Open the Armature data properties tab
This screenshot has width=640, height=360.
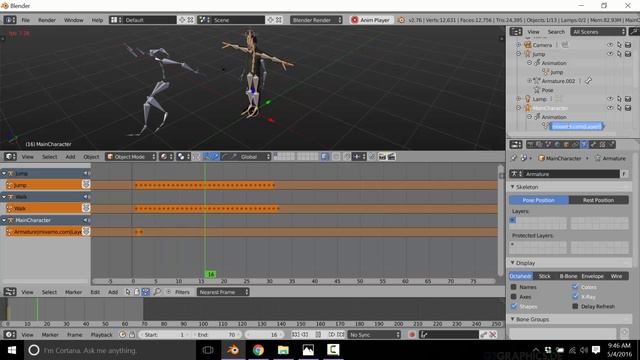click(584, 144)
